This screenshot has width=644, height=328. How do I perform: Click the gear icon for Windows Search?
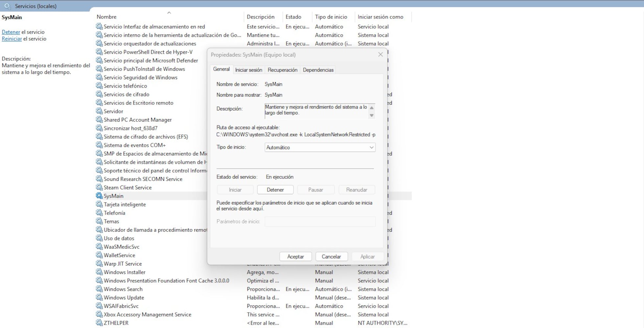tap(99, 289)
